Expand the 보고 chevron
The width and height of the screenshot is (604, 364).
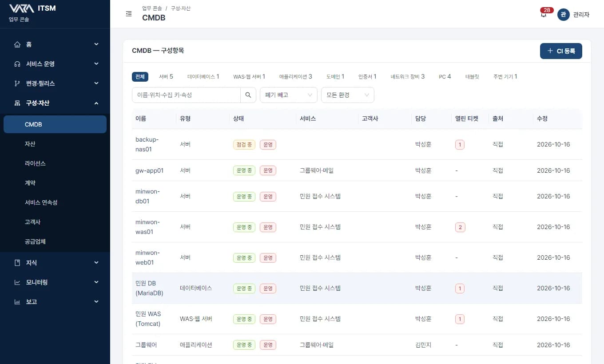coord(96,302)
